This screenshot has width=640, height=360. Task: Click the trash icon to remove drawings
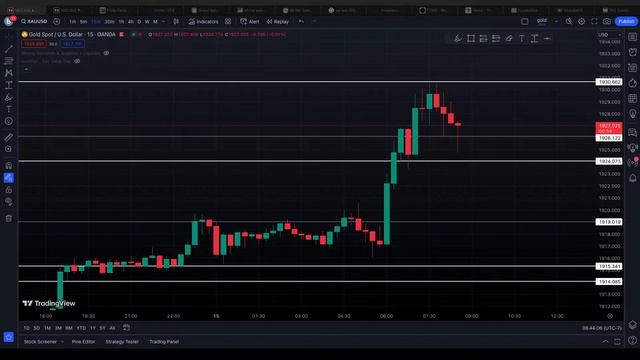pos(9,218)
